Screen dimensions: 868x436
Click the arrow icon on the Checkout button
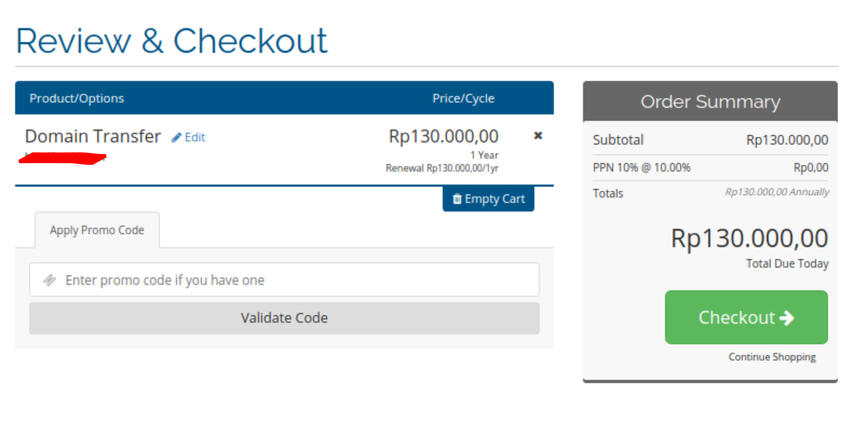tap(786, 318)
